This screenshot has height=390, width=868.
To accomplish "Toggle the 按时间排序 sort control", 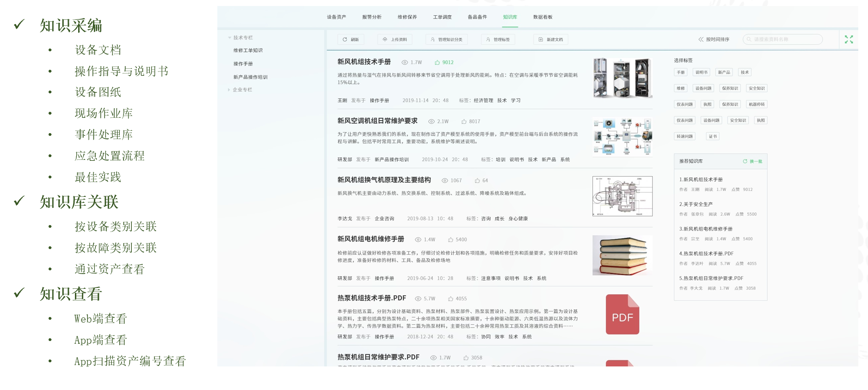I will click(x=714, y=40).
